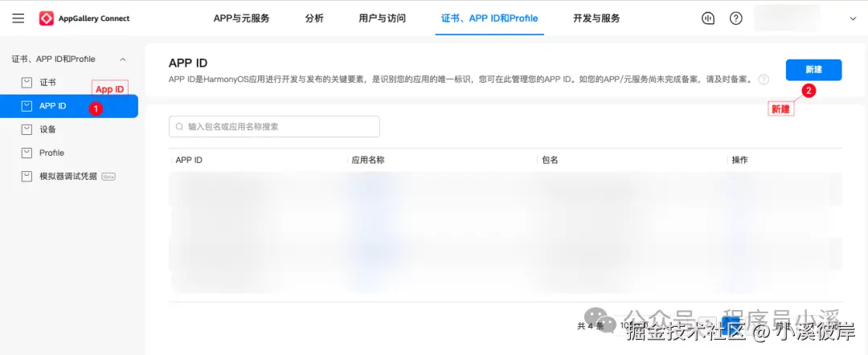Screen dimensions: 868x355
Task: Open the 用户与访问 tab
Action: pyautogui.click(x=382, y=18)
